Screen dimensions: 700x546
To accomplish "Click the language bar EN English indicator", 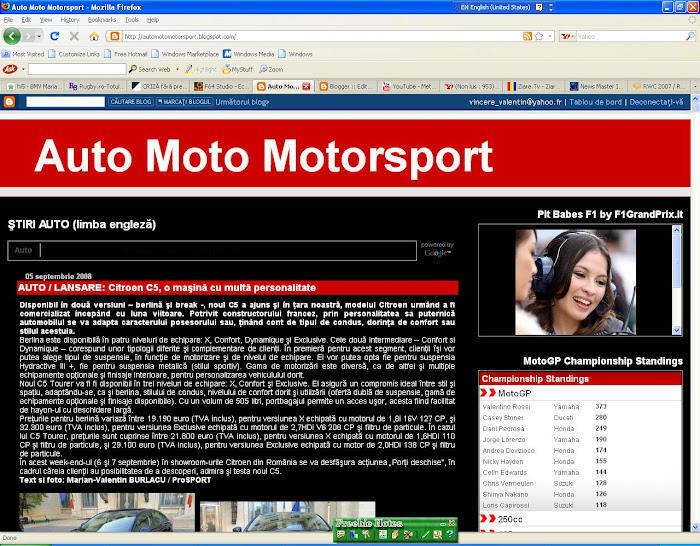I will [496, 7].
